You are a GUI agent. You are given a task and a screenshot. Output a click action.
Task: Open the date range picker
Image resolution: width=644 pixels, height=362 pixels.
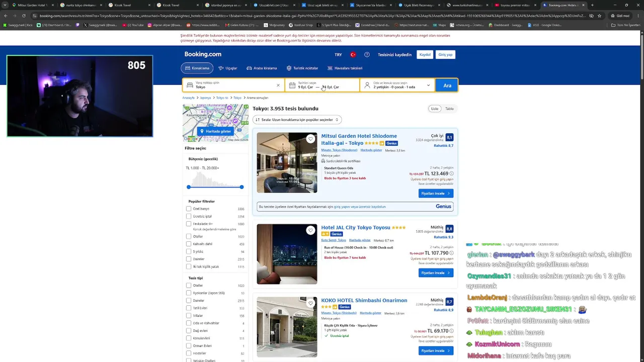[323, 85]
